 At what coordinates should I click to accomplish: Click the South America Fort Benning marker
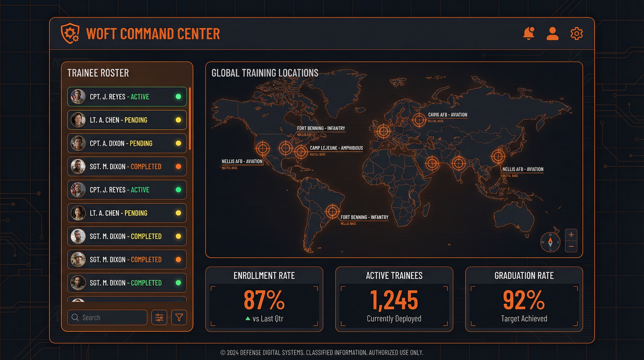[332, 212]
